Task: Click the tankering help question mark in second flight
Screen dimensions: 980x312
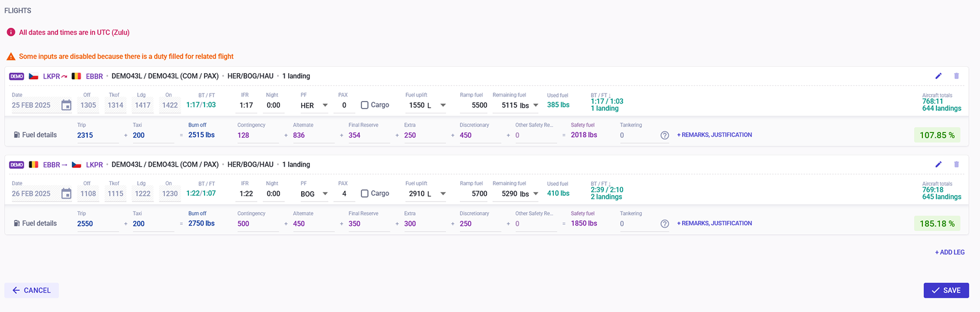Action: tap(664, 224)
